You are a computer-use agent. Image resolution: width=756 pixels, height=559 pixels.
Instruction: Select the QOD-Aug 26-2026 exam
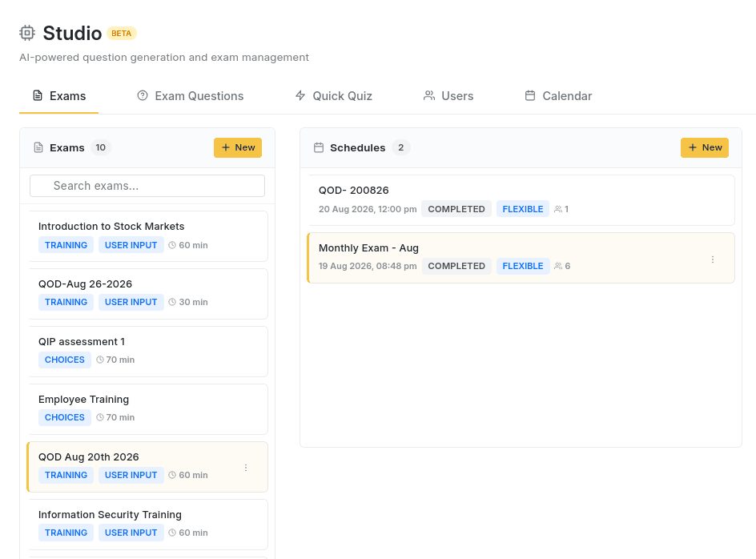pos(148,294)
